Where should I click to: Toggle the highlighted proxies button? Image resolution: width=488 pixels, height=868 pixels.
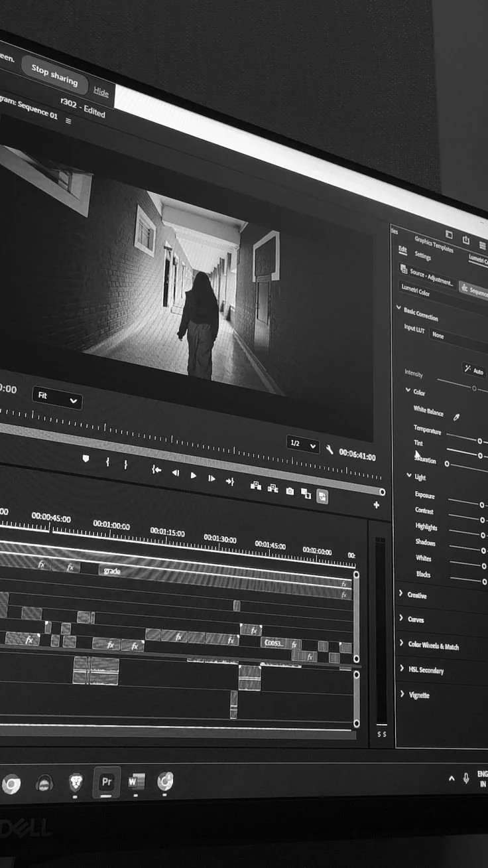coord(322,496)
